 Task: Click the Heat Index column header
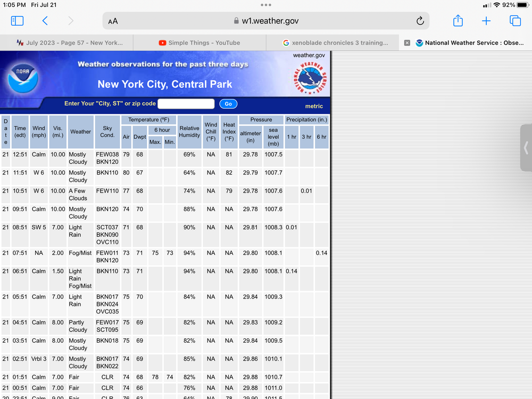[x=229, y=131]
